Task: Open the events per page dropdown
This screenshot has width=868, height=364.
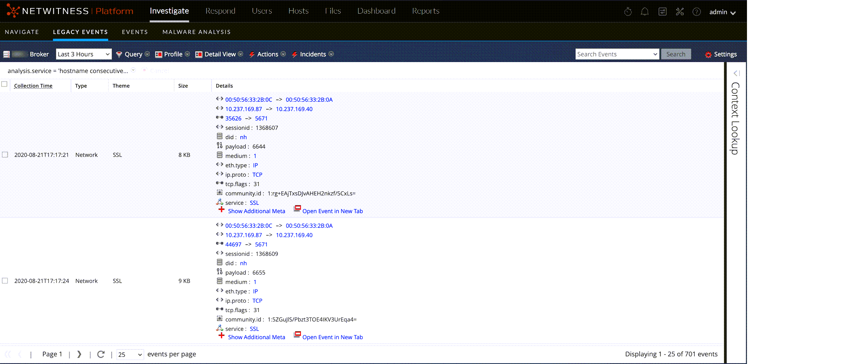Action: [130, 354]
